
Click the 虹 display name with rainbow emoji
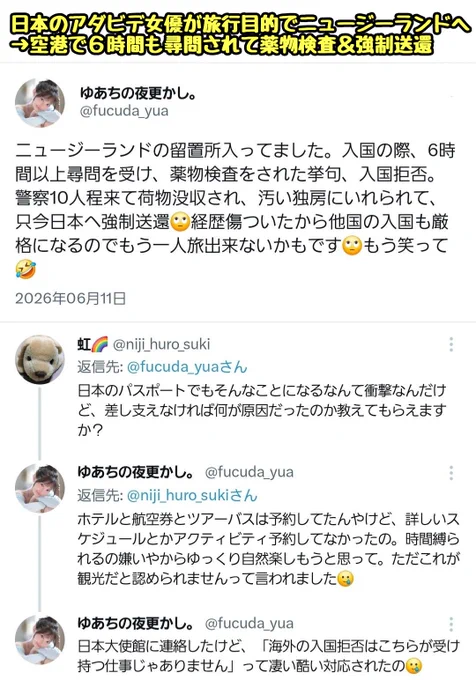pyautogui.click(x=93, y=344)
